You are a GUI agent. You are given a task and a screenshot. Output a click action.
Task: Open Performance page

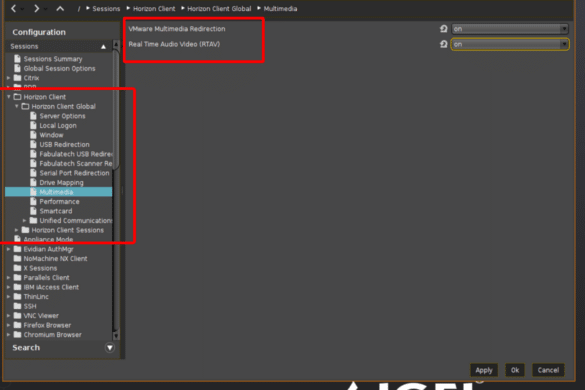click(59, 202)
